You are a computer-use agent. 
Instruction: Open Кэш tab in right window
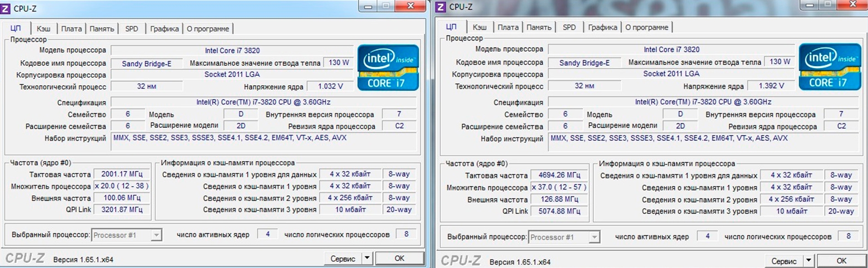[479, 27]
